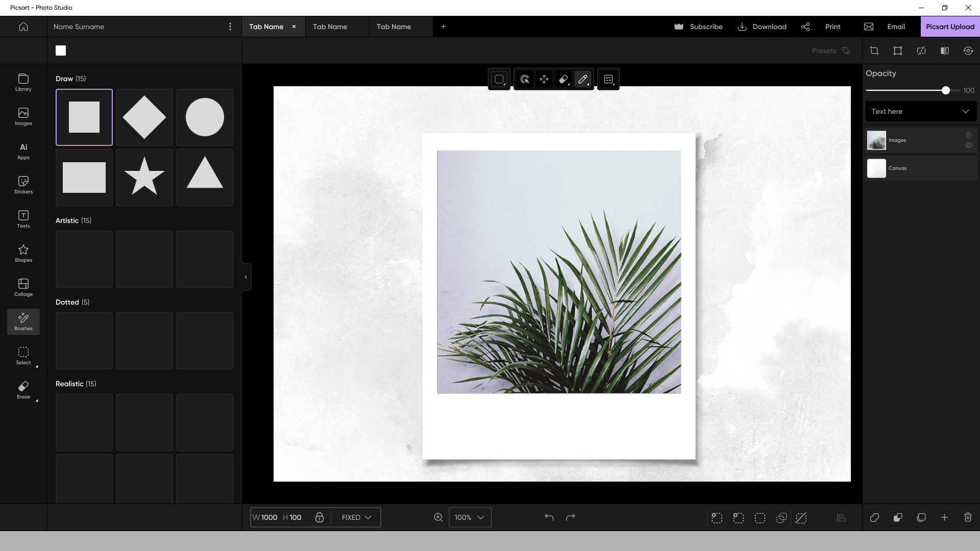The width and height of the screenshot is (980, 551).
Task: Add a new tab with plus
Action: (x=444, y=27)
